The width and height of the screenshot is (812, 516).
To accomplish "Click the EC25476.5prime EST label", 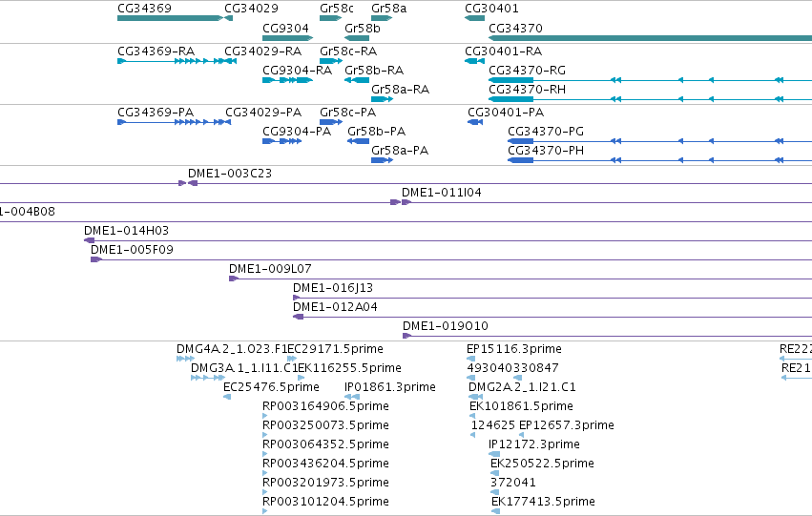I will point(271,387).
